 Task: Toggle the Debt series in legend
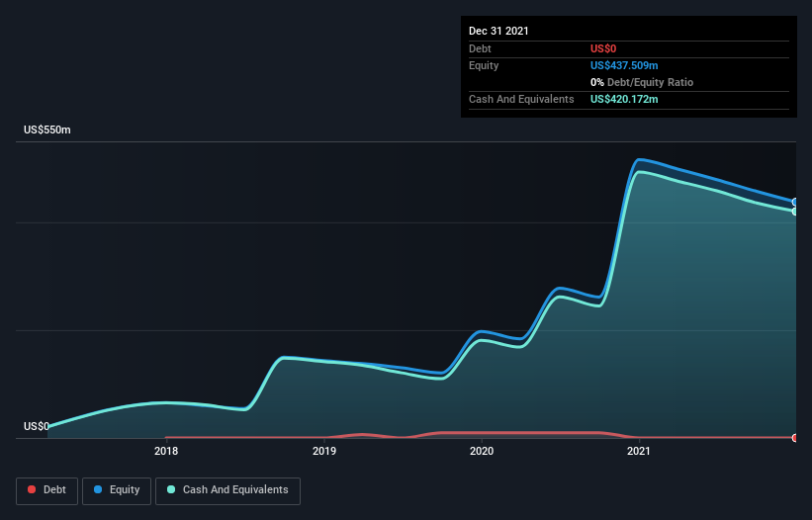46,490
